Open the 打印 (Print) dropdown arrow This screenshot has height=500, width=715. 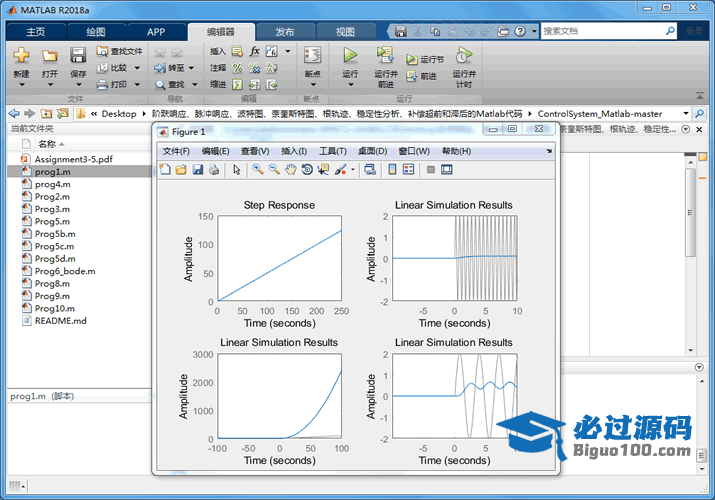(x=137, y=84)
